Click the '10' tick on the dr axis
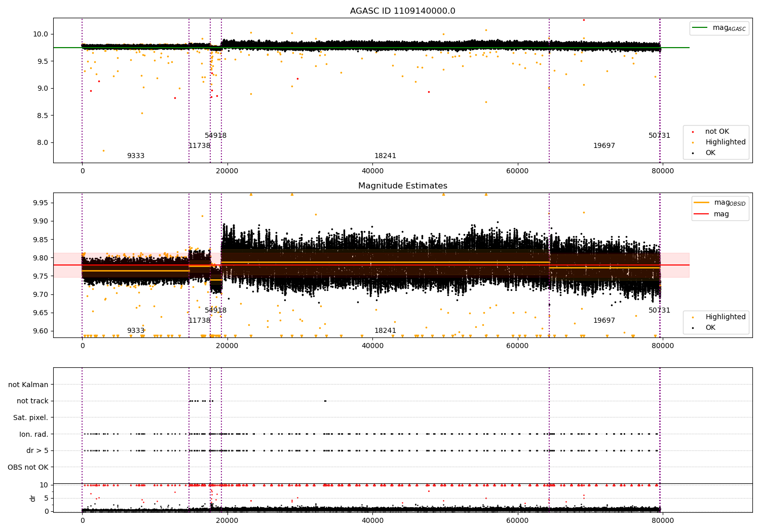The height and width of the screenshot is (532, 760). pos(45,485)
